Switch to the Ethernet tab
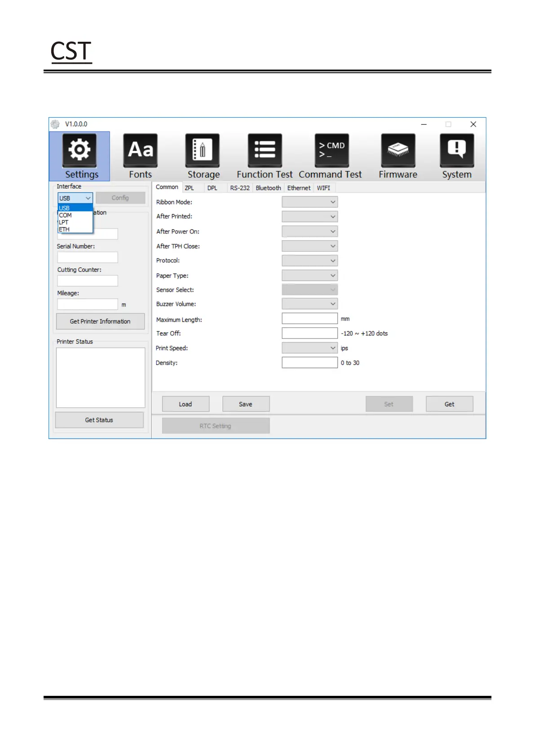The width and height of the screenshot is (535, 756). (x=299, y=188)
